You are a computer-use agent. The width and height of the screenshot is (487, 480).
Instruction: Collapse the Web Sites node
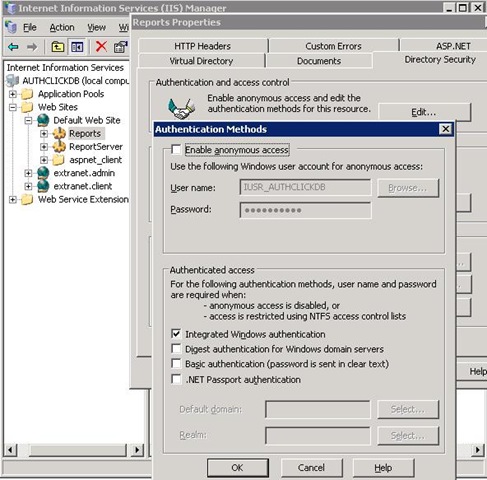pyautogui.click(x=13, y=107)
